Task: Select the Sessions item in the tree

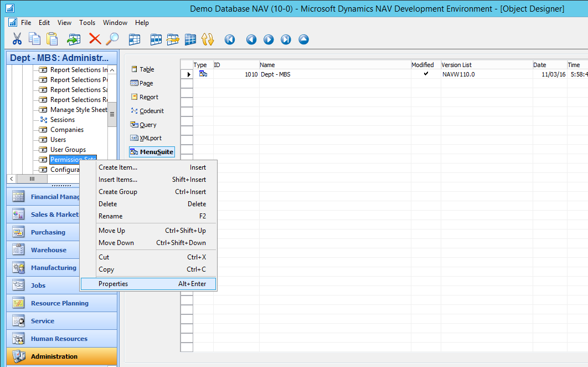Action: (62, 120)
